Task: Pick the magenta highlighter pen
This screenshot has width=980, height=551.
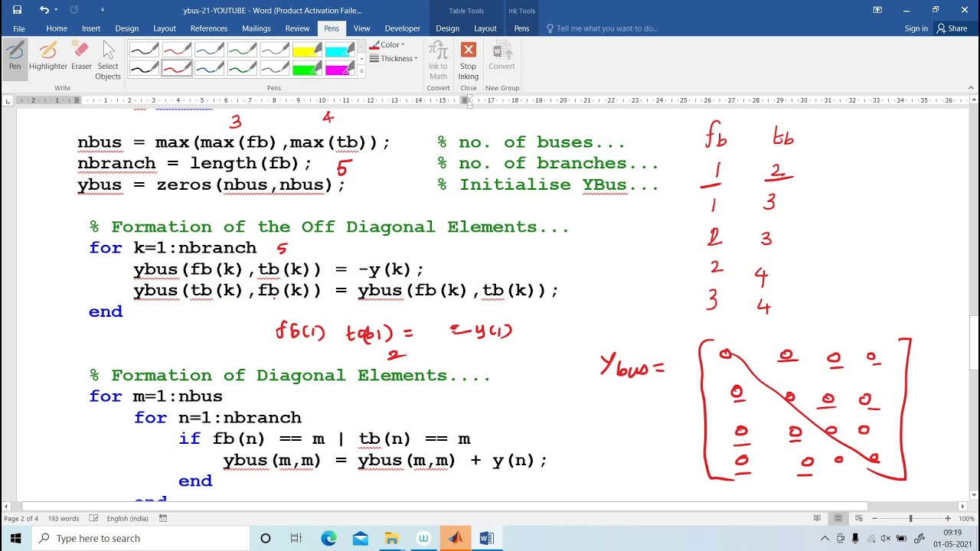Action: (340, 68)
